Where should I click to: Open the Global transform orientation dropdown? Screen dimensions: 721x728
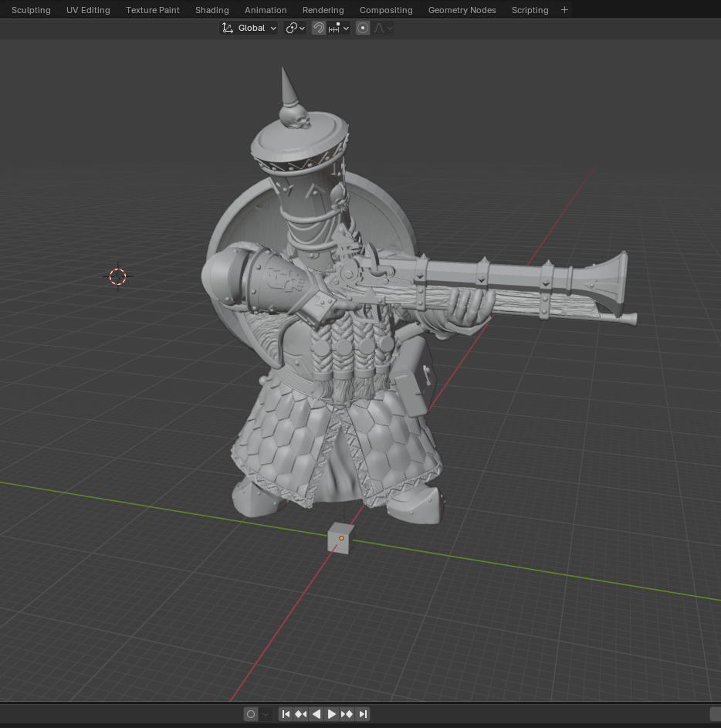[x=249, y=28]
